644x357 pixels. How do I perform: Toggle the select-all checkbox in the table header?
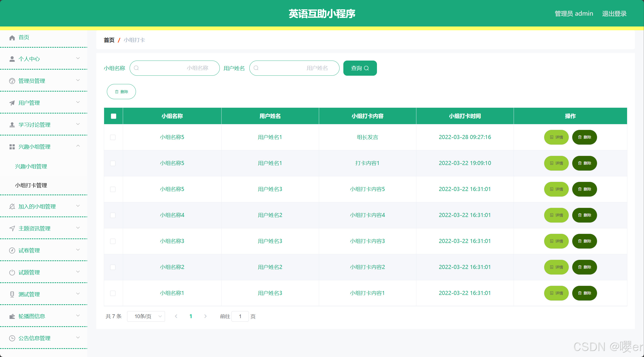[113, 116]
